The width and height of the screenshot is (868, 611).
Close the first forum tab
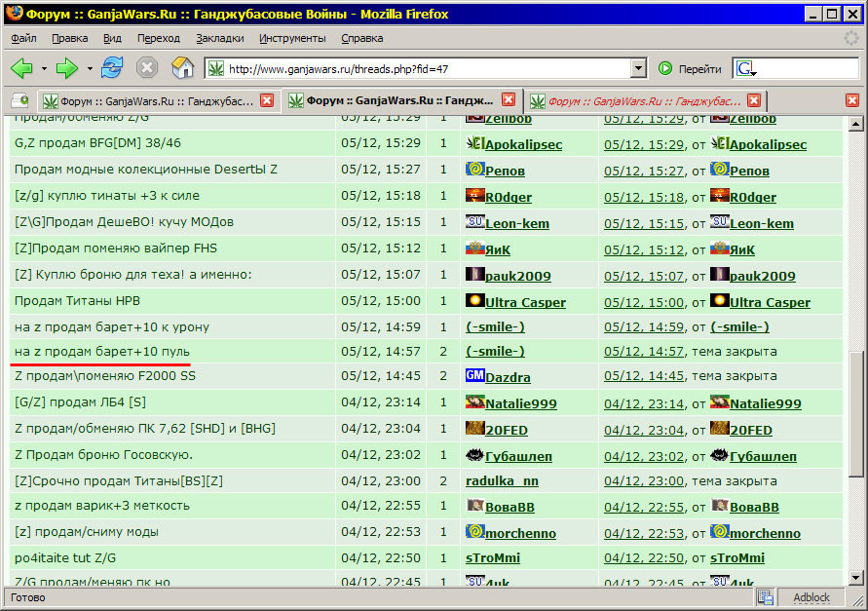(x=267, y=100)
